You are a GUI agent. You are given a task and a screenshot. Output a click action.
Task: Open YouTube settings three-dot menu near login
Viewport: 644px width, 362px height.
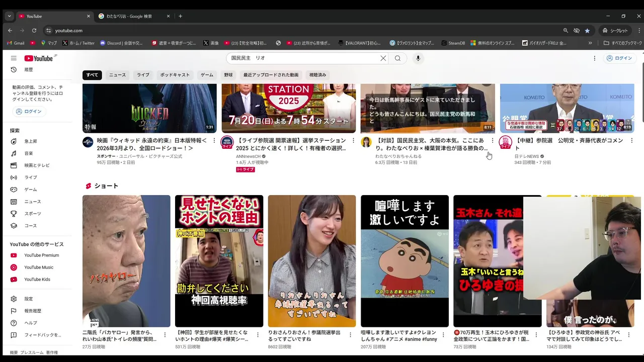click(x=595, y=58)
